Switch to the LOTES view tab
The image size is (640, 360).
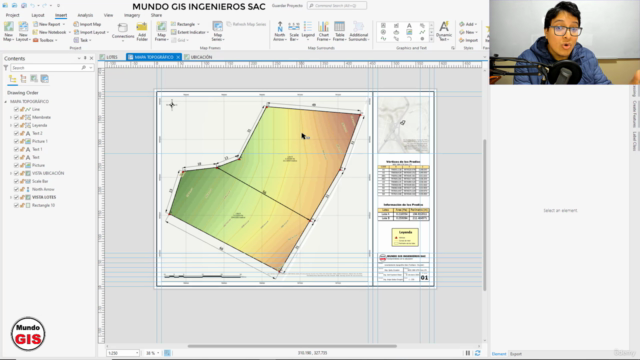pos(109,57)
